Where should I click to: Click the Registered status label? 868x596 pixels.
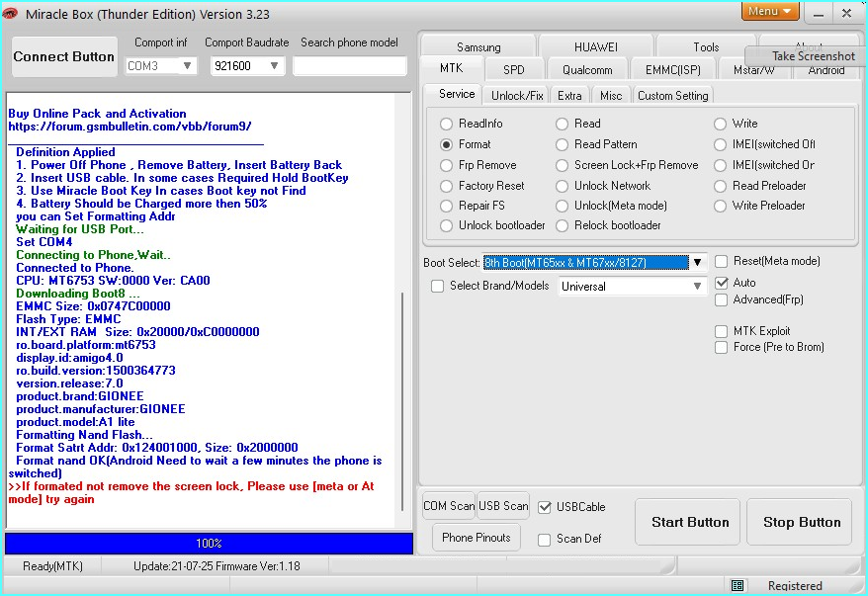pos(795,585)
